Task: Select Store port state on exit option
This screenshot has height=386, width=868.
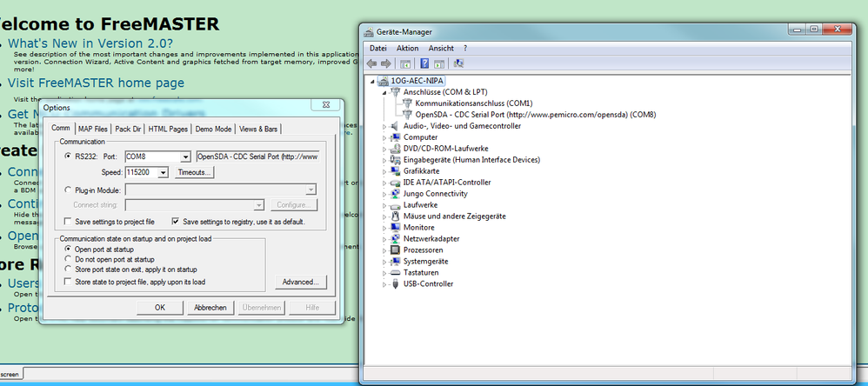Action: (x=68, y=270)
